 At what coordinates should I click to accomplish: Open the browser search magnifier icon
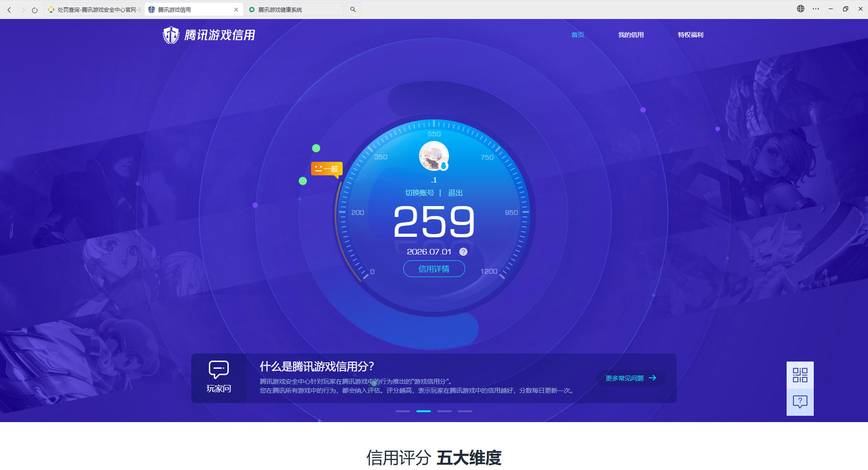pyautogui.click(x=353, y=9)
